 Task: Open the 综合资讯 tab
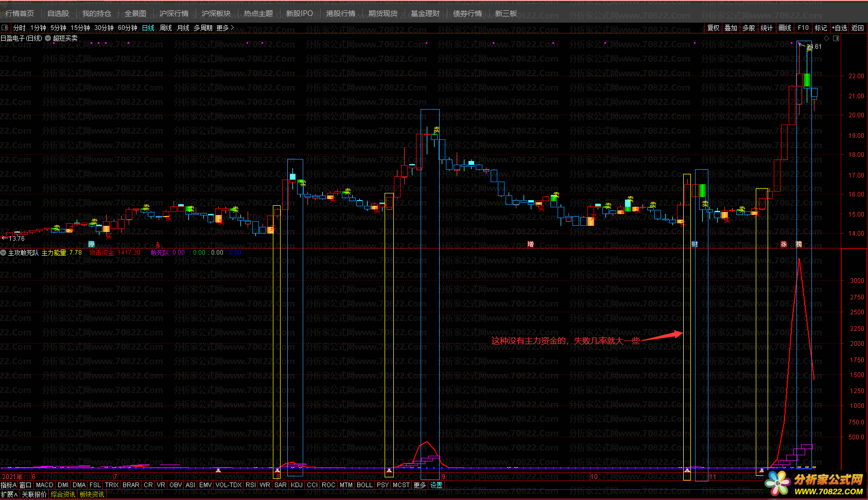(x=63, y=494)
